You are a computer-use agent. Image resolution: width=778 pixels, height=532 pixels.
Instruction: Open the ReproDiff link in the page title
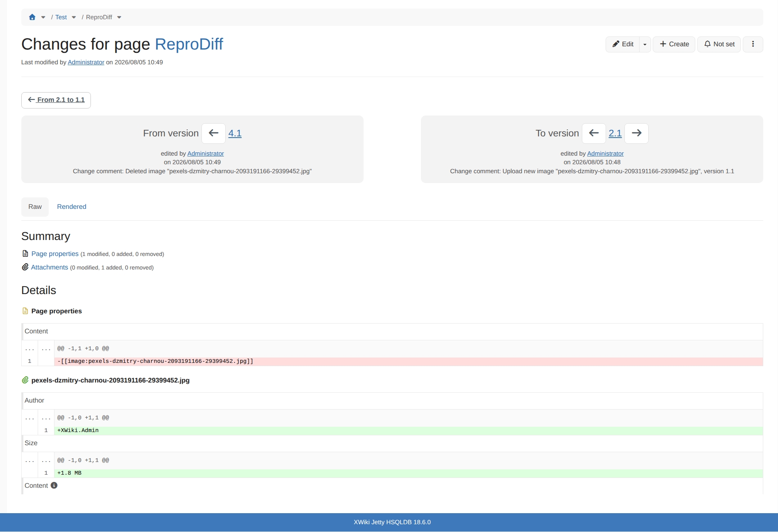pyautogui.click(x=189, y=44)
